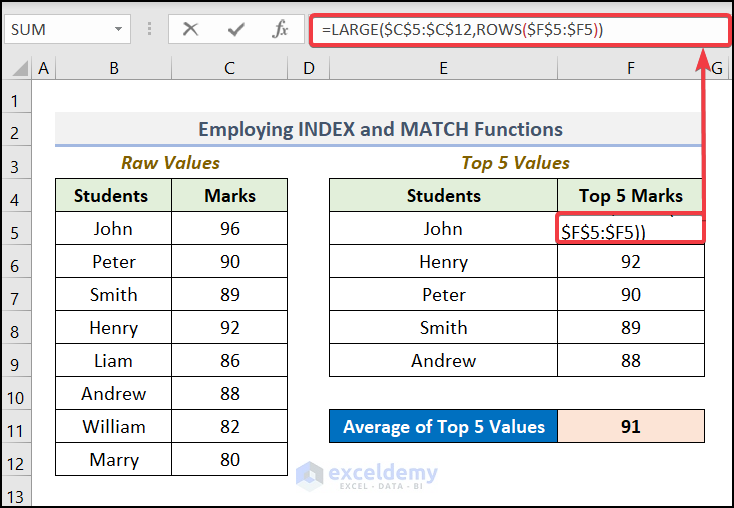
Task: Select the peach-colored average result cell 91
Action: 630,427
